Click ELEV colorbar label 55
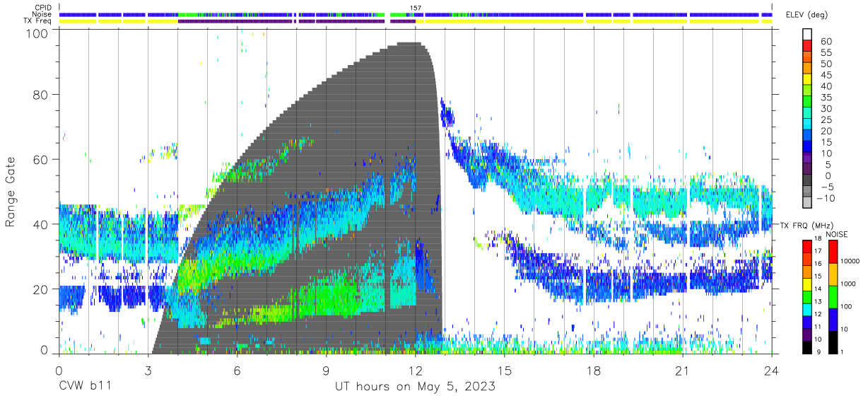 coord(826,52)
